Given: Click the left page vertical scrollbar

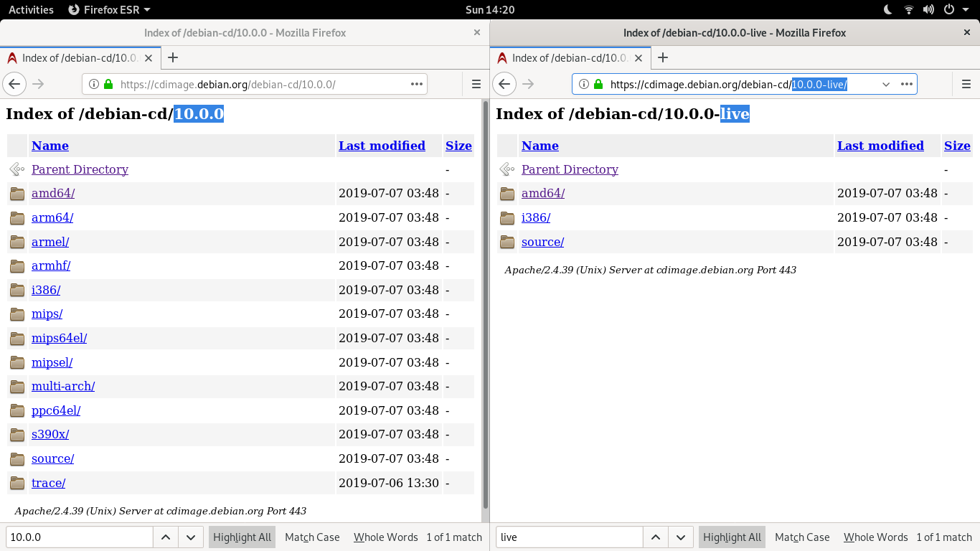Looking at the screenshot, I should [486, 305].
